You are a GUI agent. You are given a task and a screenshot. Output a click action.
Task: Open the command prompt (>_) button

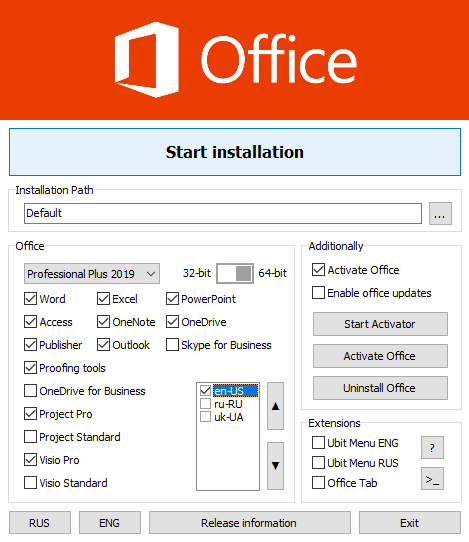click(432, 479)
